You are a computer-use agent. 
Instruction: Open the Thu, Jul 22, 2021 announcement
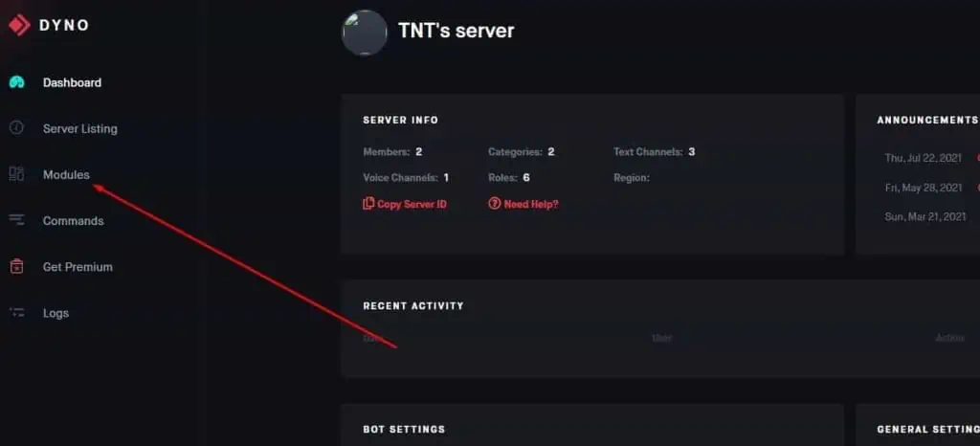tap(924, 158)
